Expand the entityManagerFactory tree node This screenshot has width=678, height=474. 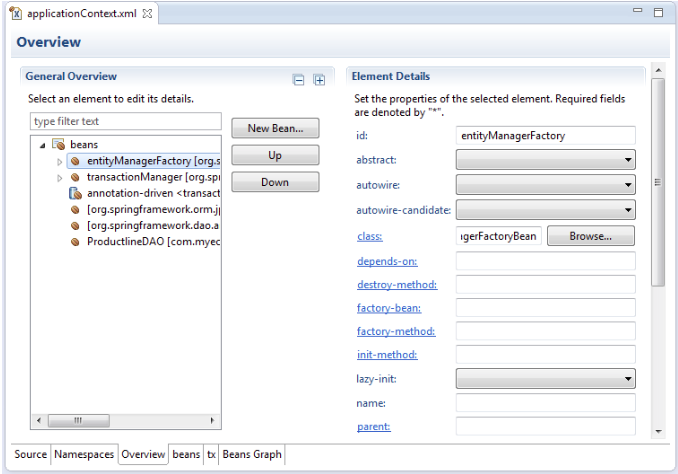(x=60, y=162)
